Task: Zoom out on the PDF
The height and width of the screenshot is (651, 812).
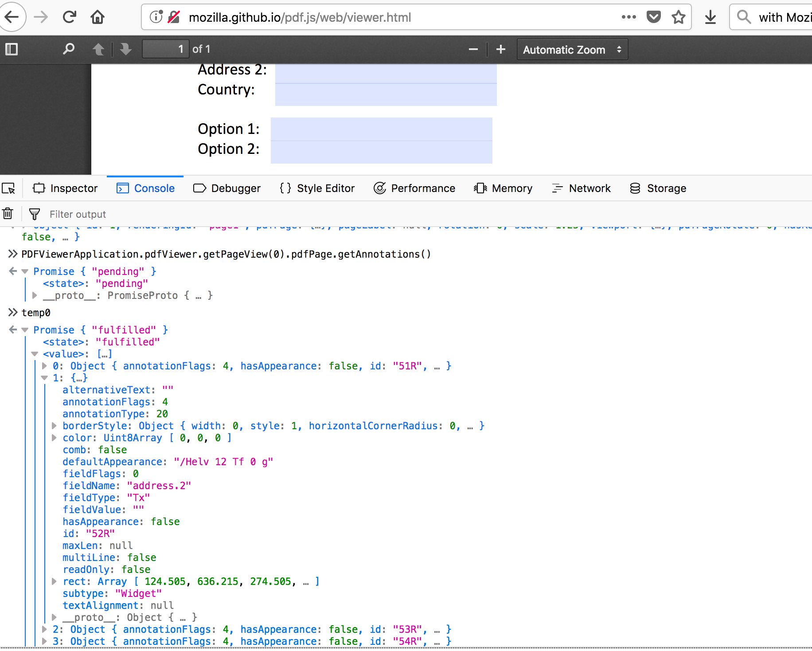Action: (473, 49)
